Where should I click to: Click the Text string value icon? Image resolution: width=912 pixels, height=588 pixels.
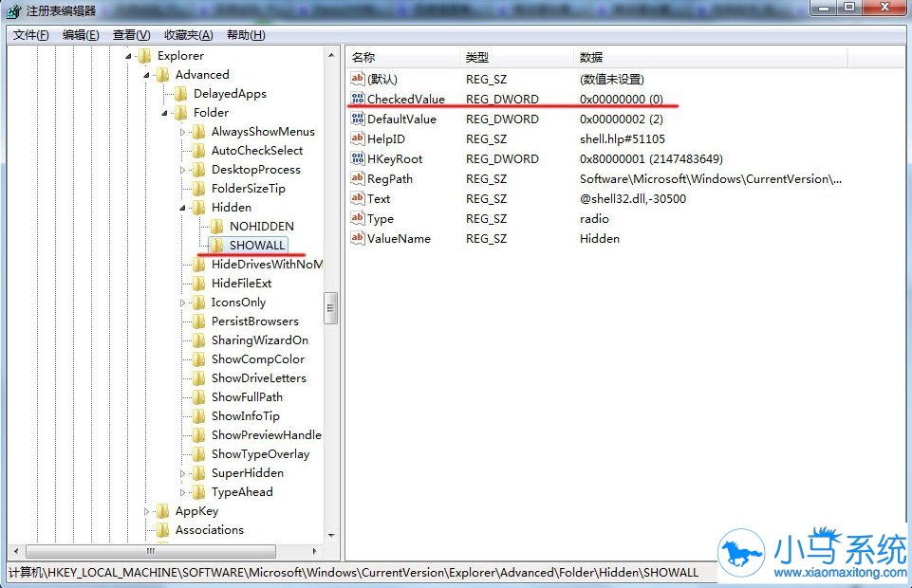point(358,198)
